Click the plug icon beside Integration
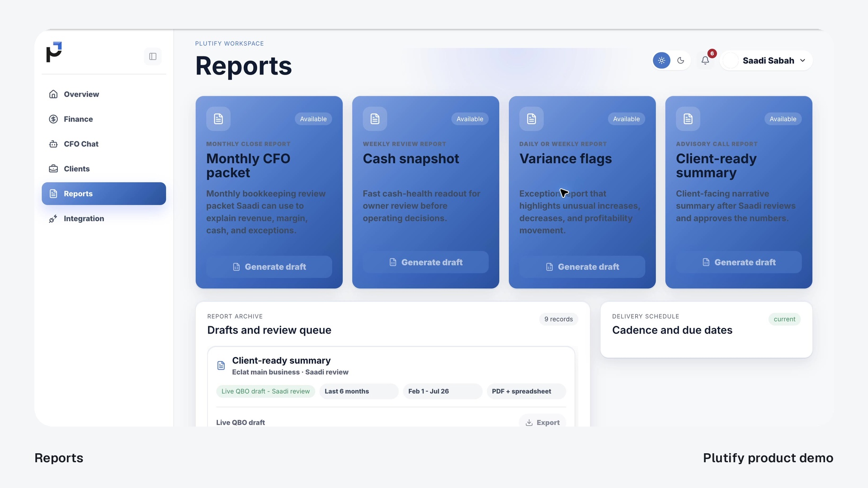 pyautogui.click(x=53, y=218)
